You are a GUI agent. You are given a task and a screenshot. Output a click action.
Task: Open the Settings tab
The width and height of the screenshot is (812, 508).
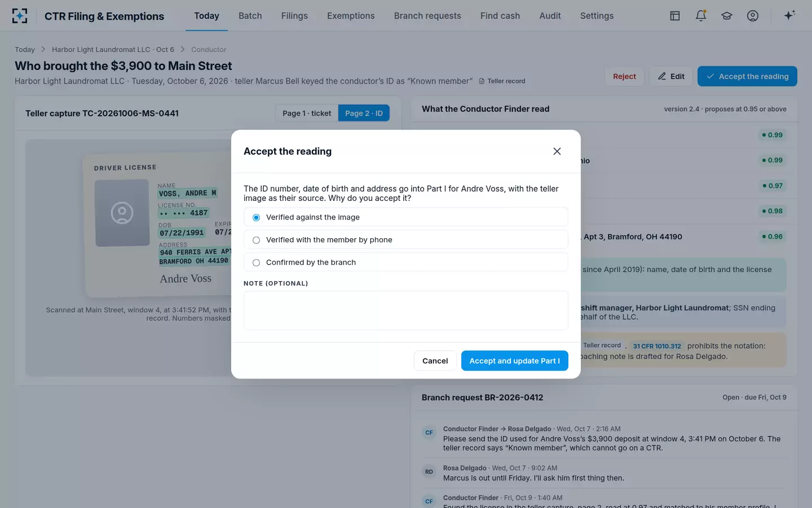[597, 16]
